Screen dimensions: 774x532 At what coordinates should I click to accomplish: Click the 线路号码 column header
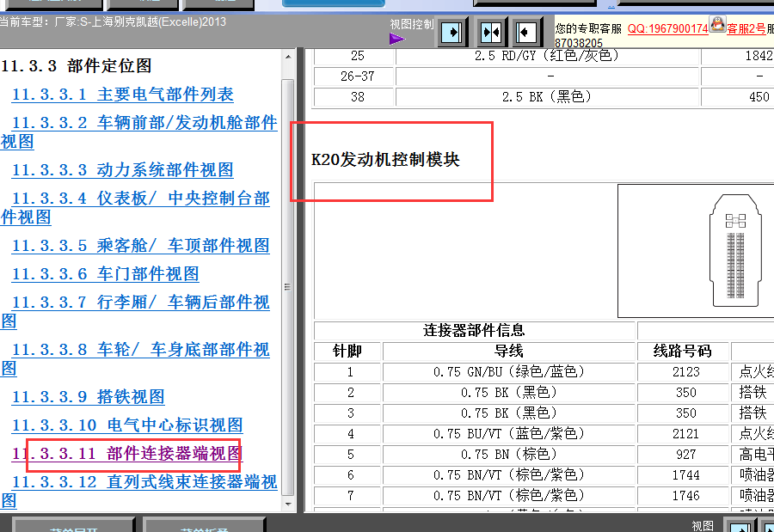682,352
